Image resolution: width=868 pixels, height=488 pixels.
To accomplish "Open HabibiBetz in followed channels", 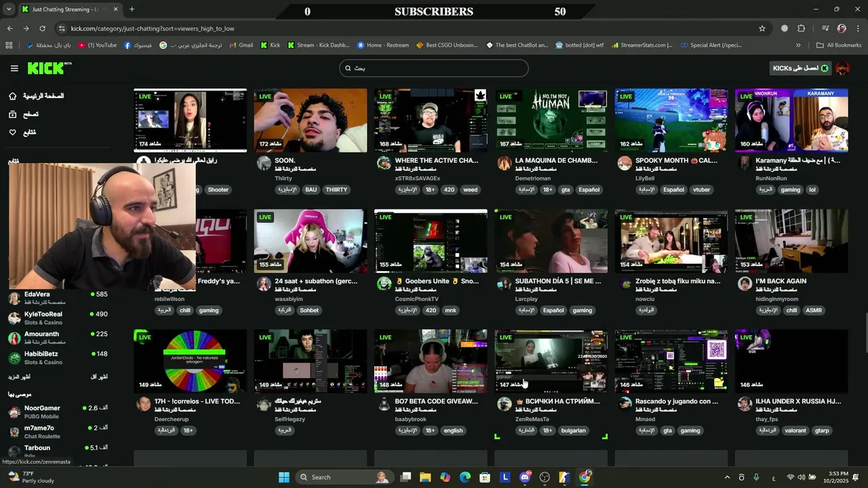I will [x=58, y=357].
